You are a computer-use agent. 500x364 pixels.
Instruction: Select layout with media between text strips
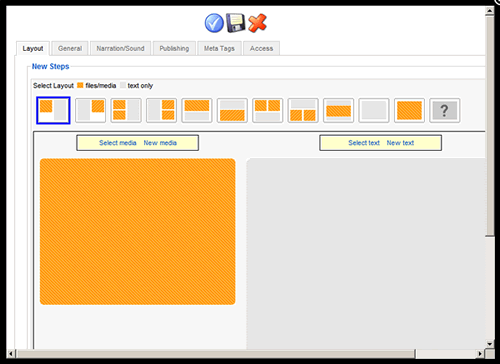[338, 110]
